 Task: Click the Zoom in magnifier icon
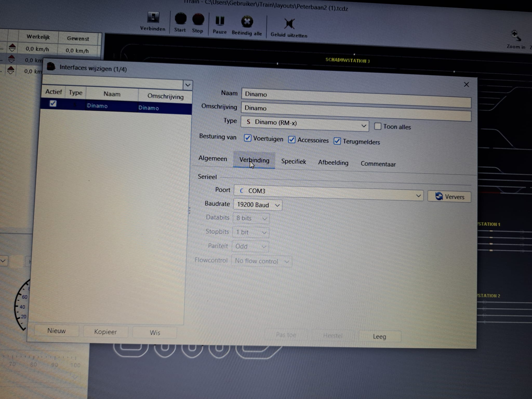tap(516, 36)
